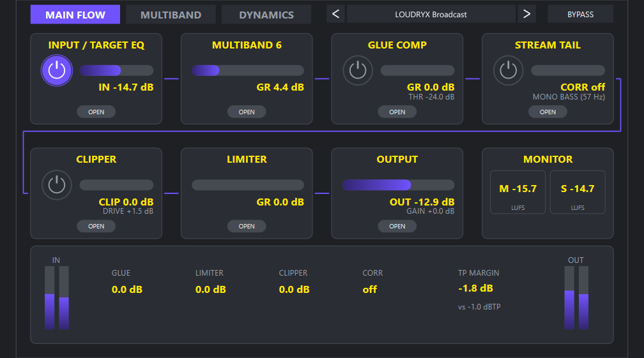Click the MONITOR panel title
Screen dimensions: 644x358
548,159
